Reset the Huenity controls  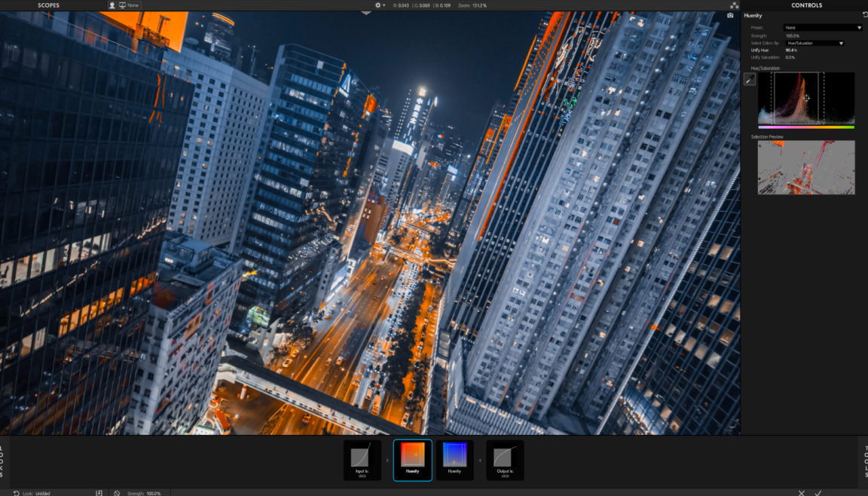(864, 15)
